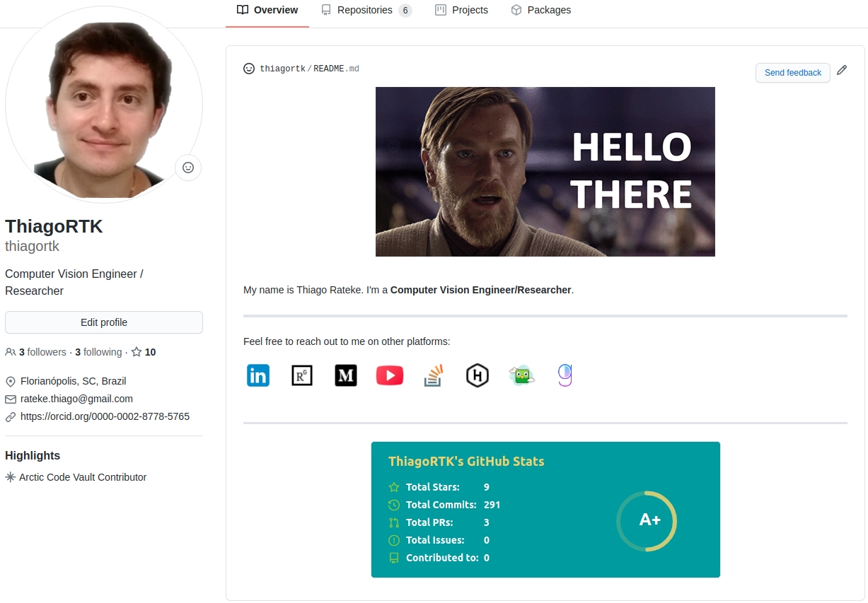
Task: Open the LinkedIn profile icon
Action: point(258,375)
